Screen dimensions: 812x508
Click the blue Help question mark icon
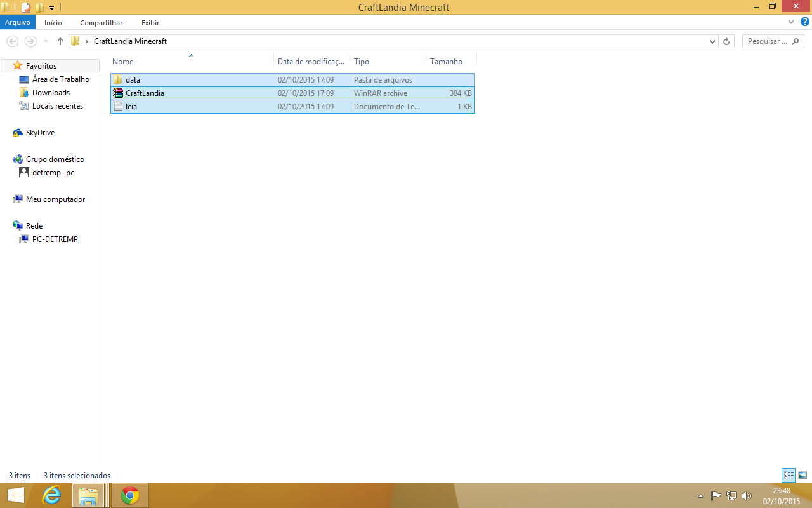pos(804,22)
